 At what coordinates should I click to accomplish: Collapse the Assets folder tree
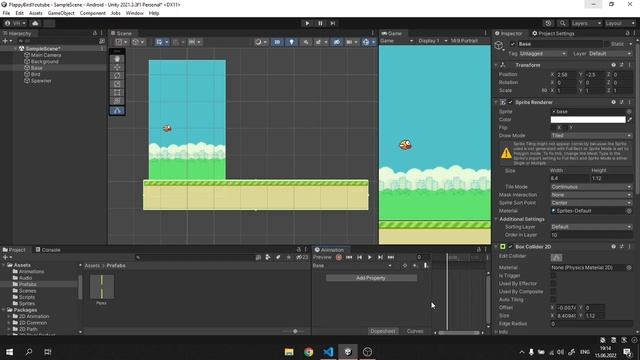4,265
